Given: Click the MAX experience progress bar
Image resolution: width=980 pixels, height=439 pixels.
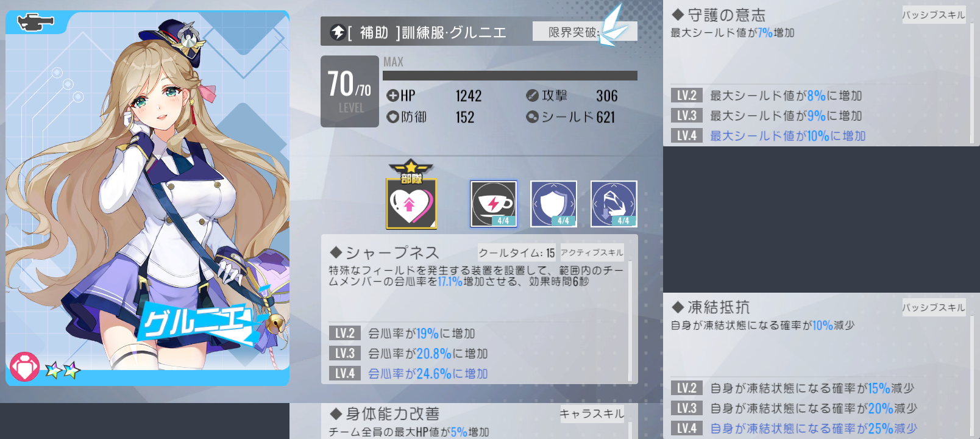Looking at the screenshot, I should click(x=510, y=76).
